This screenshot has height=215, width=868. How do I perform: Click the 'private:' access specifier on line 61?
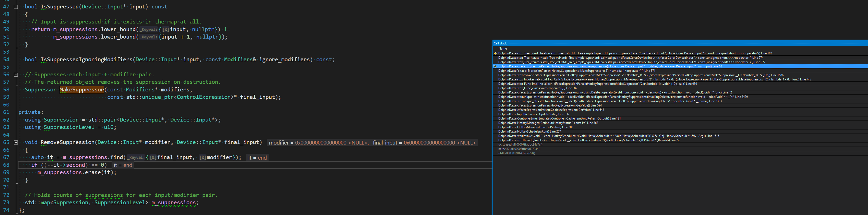31,112
